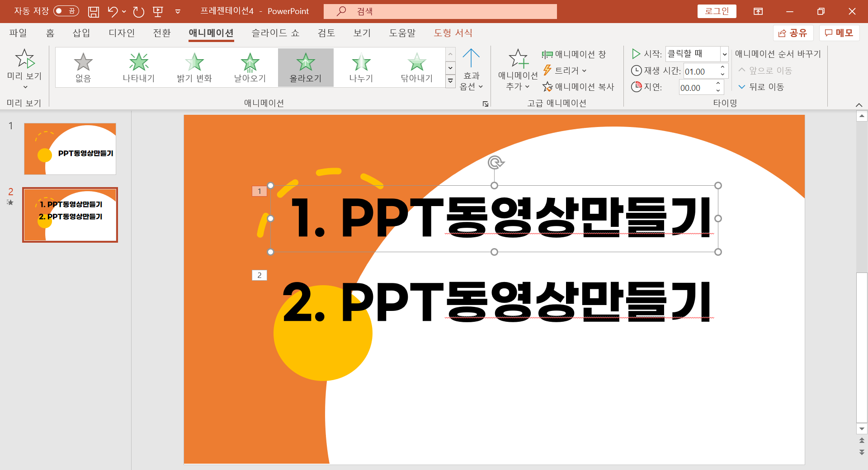
Task: Open the 도형 서식 tab
Action: click(x=453, y=33)
